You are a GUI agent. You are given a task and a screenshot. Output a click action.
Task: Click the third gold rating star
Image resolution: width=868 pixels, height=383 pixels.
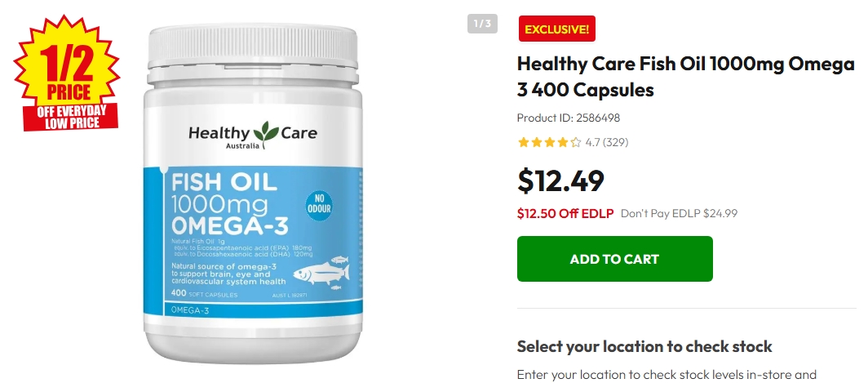550,142
